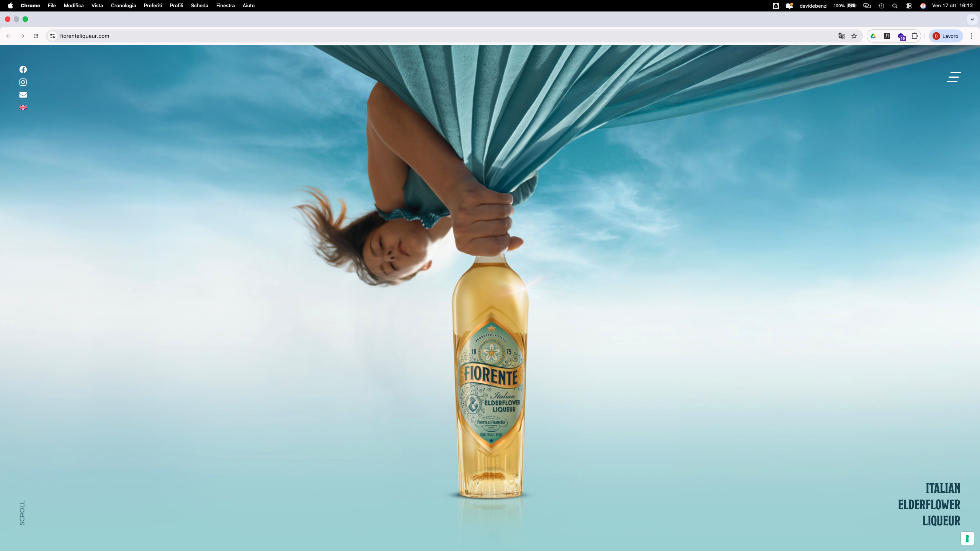Image resolution: width=980 pixels, height=551 pixels.
Task: Open macOS Control Center toggles
Action: click(x=909, y=6)
